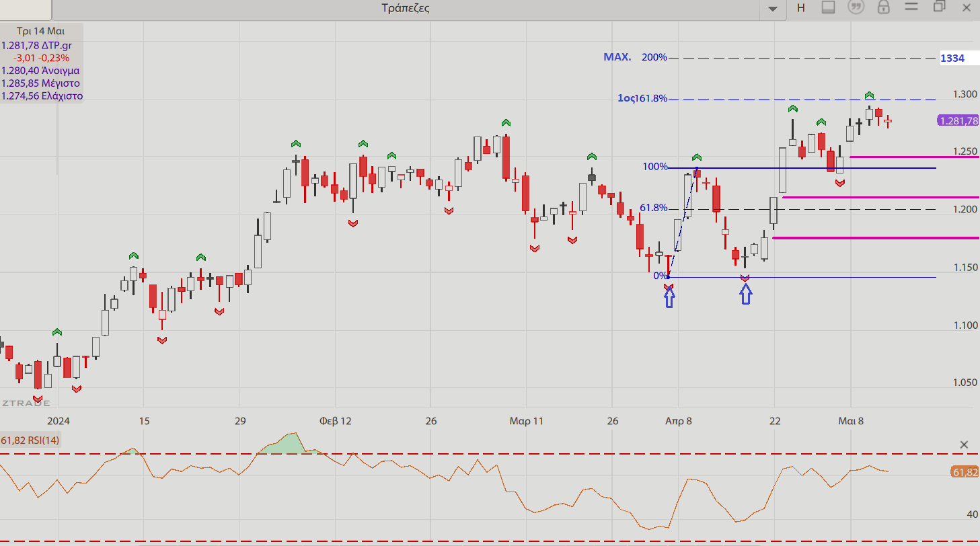Click the Μαρ 11 date axis label
The width and height of the screenshot is (980, 546).
[527, 422]
